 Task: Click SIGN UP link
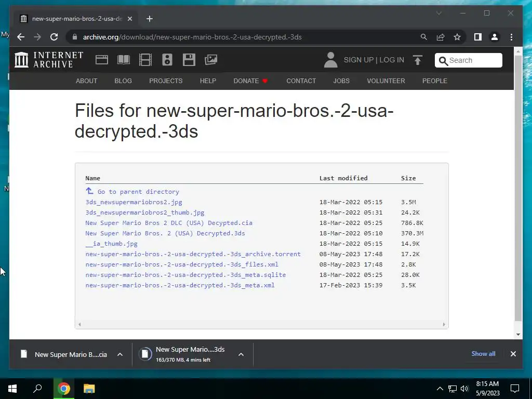[x=358, y=60]
